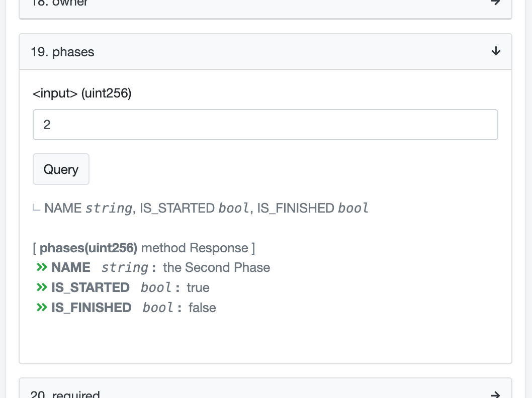This screenshot has height=398, width=532.
Task: Click green chevron icon beside IS_STARTED result
Action: tap(42, 287)
